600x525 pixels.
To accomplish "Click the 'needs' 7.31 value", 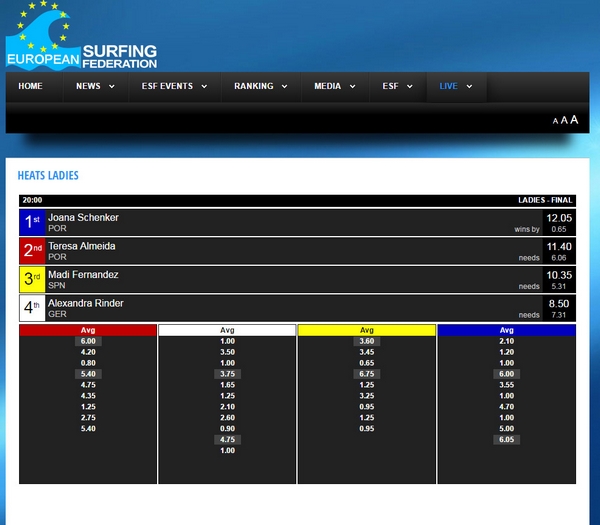I will point(559,315).
